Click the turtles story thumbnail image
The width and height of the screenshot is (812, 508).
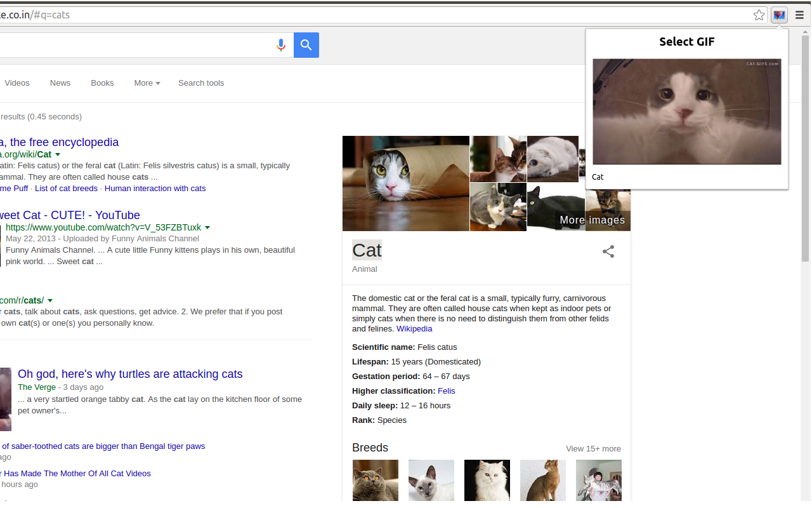(x=5, y=399)
